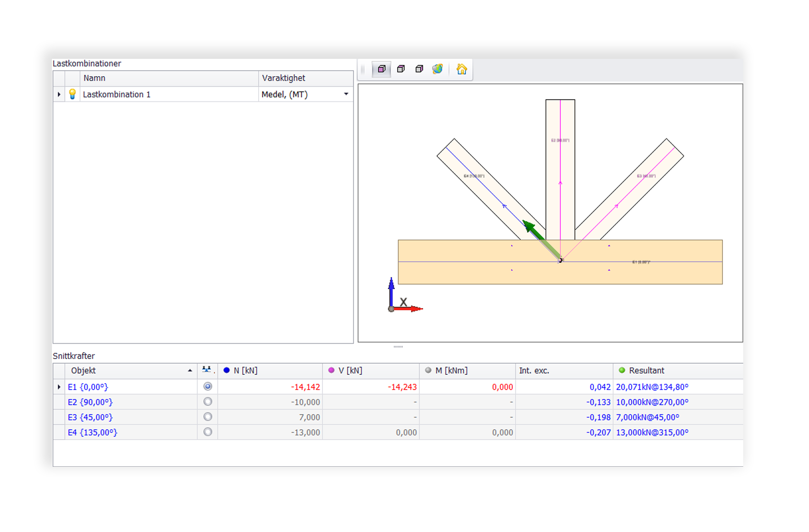Click the globe orbit view icon
The width and height of the screenshot is (809, 532).
pyautogui.click(x=438, y=69)
